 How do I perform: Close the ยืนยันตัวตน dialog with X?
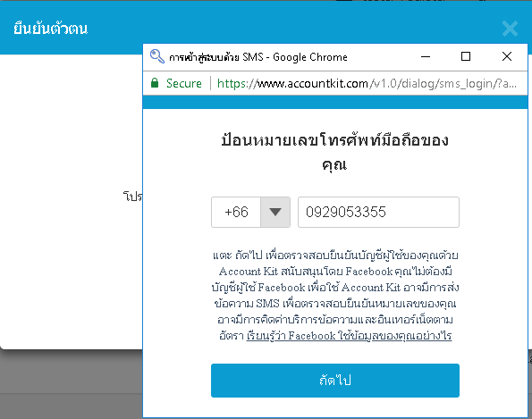510,29
